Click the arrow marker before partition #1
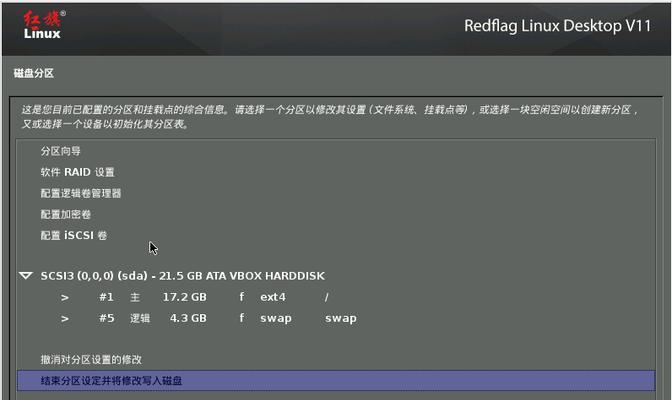 tap(65, 297)
